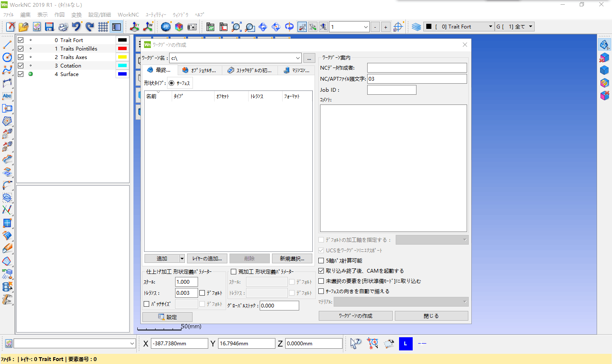
Task: Click the NCデータ作成者 input field
Action: tap(417, 68)
